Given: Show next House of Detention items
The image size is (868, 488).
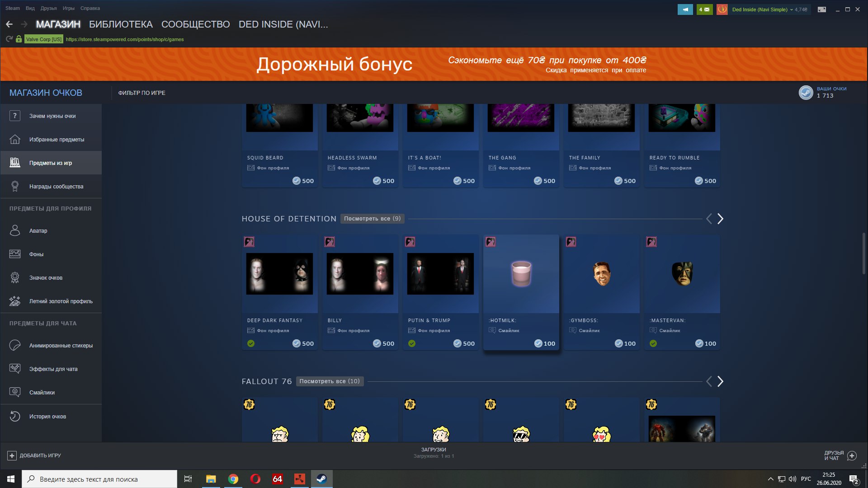Looking at the screenshot, I should click(x=720, y=219).
